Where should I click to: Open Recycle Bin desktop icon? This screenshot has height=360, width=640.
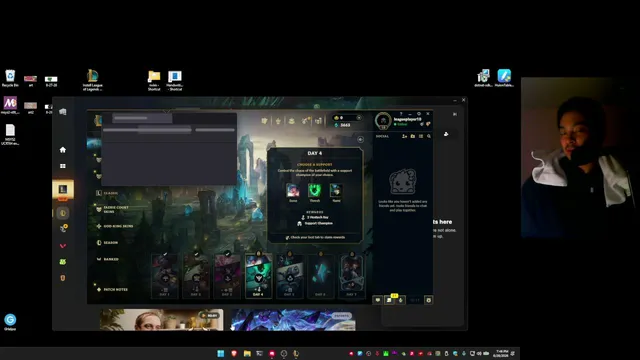(10, 78)
